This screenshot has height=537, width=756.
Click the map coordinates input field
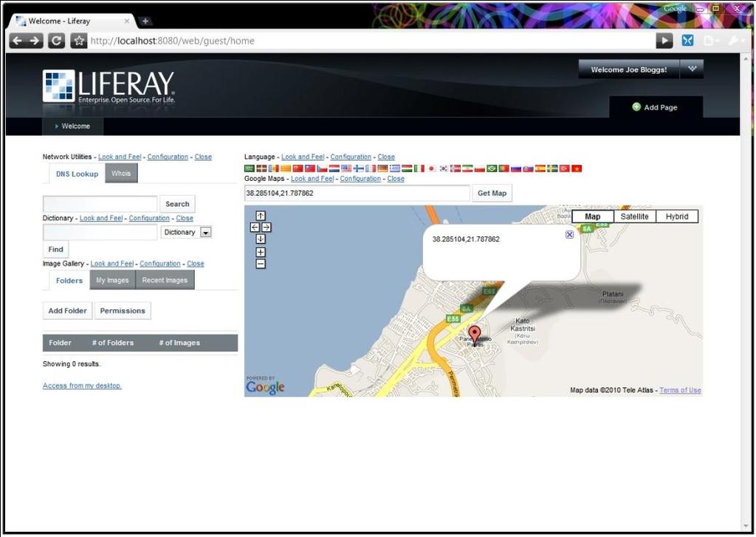click(x=357, y=193)
